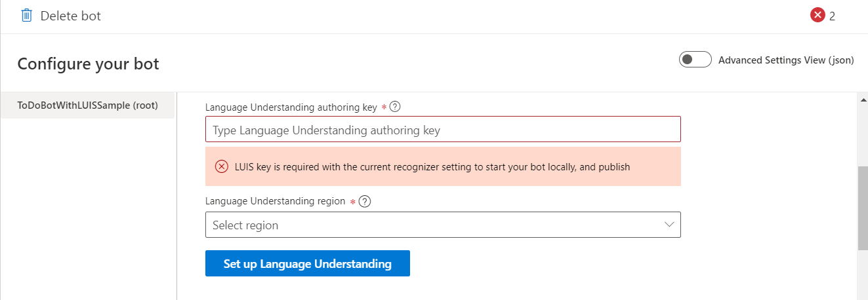Image resolution: width=868 pixels, height=300 pixels.
Task: Toggle Advanced Settings View (json) switch
Action: click(x=695, y=60)
